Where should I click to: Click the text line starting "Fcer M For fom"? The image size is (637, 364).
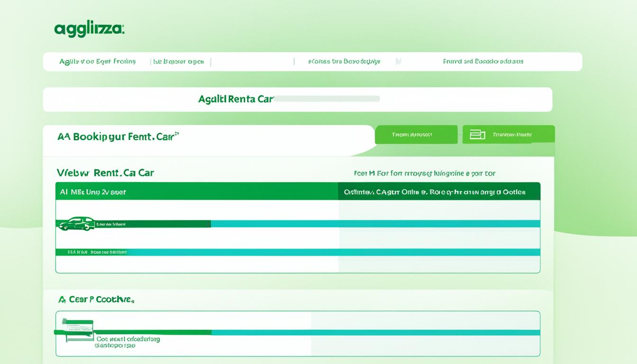click(425, 173)
